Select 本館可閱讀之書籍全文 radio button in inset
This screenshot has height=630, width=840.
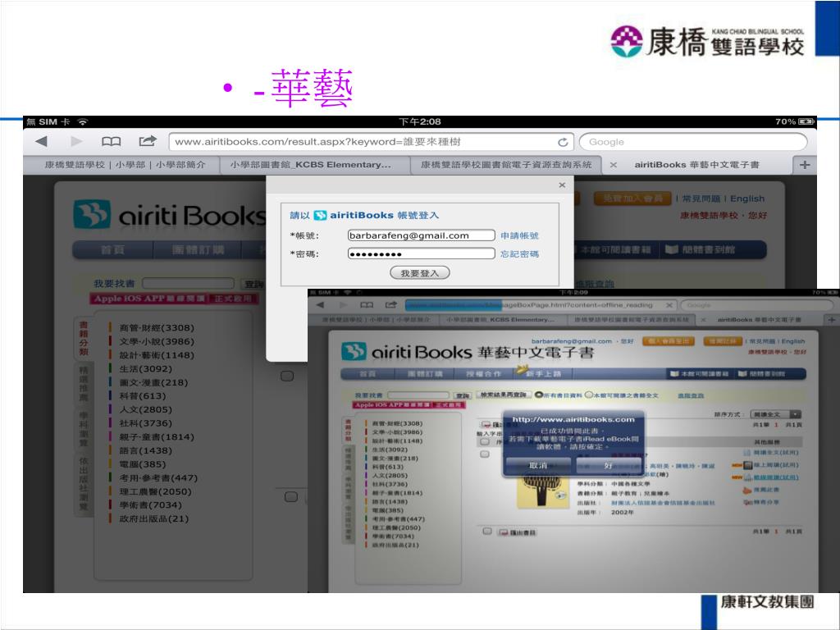589,395
